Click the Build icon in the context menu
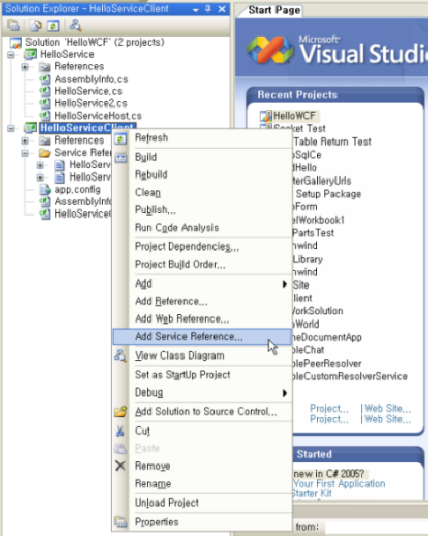Screen dimensions: 428x536 click(x=121, y=158)
